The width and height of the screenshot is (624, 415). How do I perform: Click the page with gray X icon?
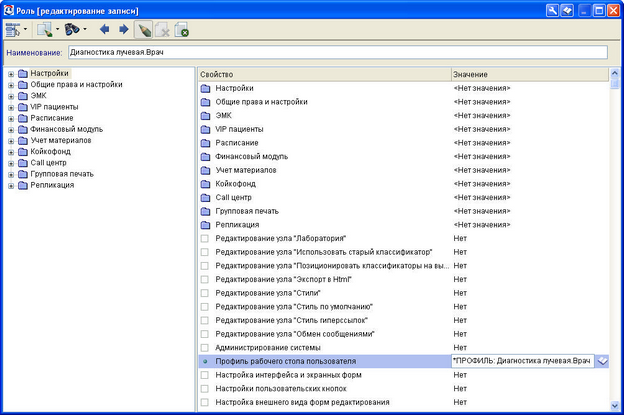[162, 30]
